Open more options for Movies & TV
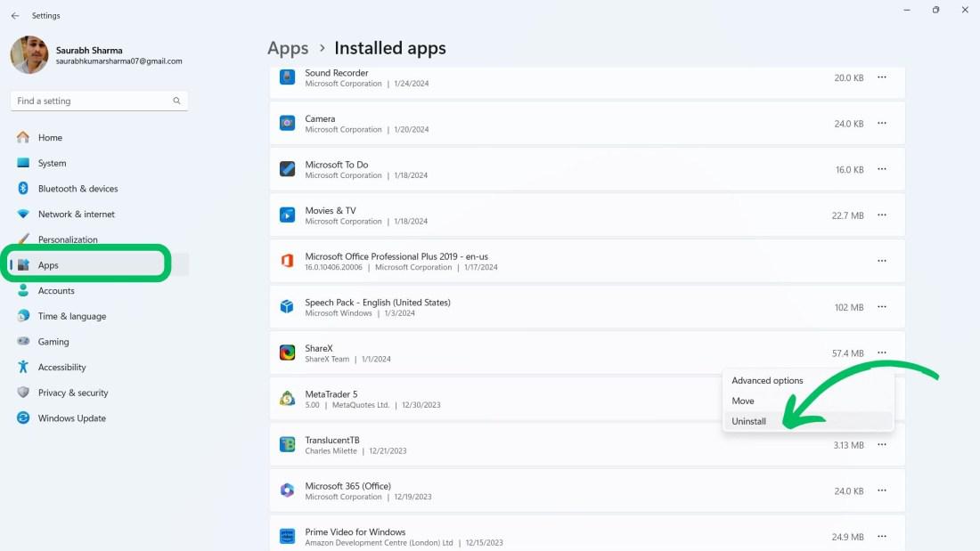This screenshot has height=551, width=980. tap(881, 215)
